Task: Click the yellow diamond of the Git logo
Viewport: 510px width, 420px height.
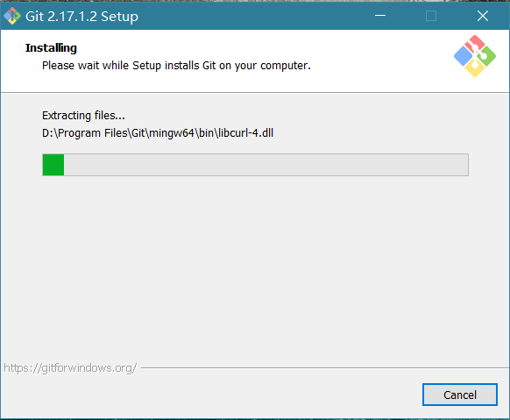Action: click(475, 68)
